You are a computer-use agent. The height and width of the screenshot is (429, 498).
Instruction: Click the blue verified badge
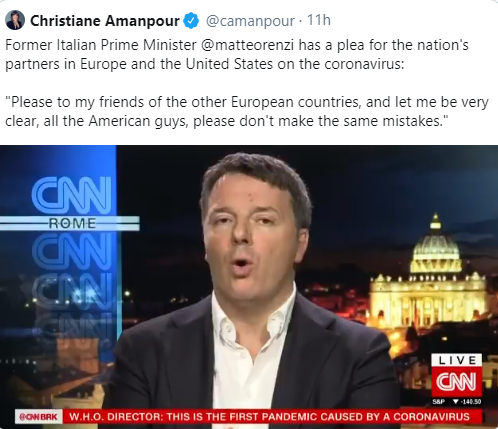click(x=191, y=21)
